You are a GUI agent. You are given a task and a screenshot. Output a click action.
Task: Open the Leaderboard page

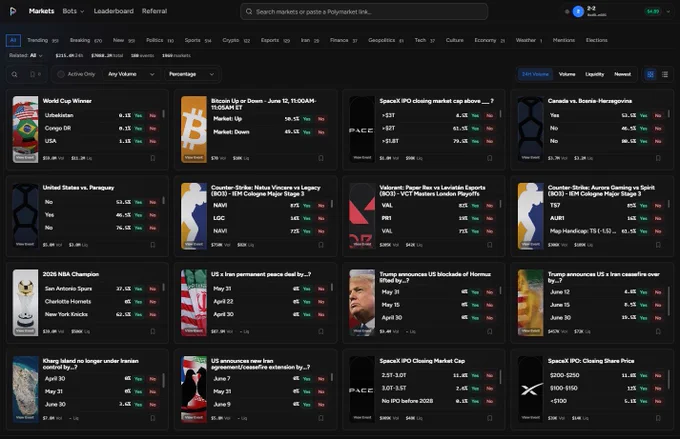[114, 11]
